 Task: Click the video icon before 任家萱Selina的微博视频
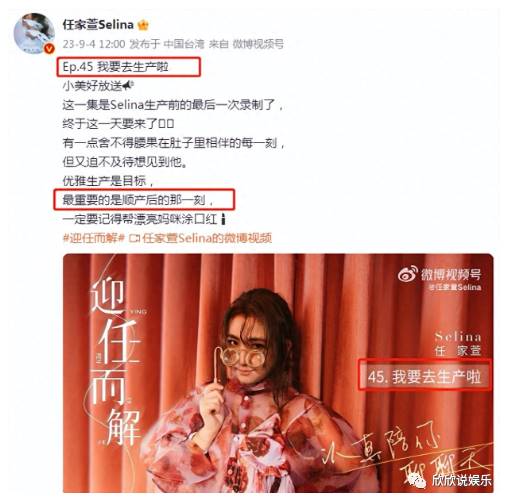[x=134, y=238]
